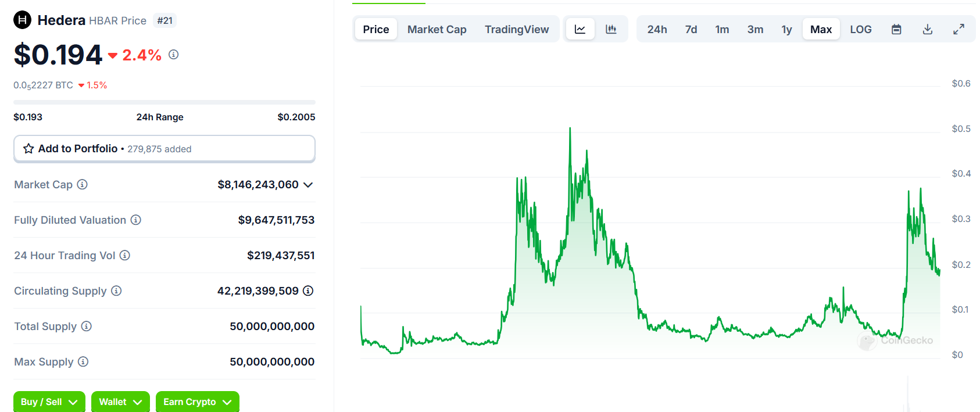
Task: Expand chart to fullscreen icon
Action: pos(958,29)
